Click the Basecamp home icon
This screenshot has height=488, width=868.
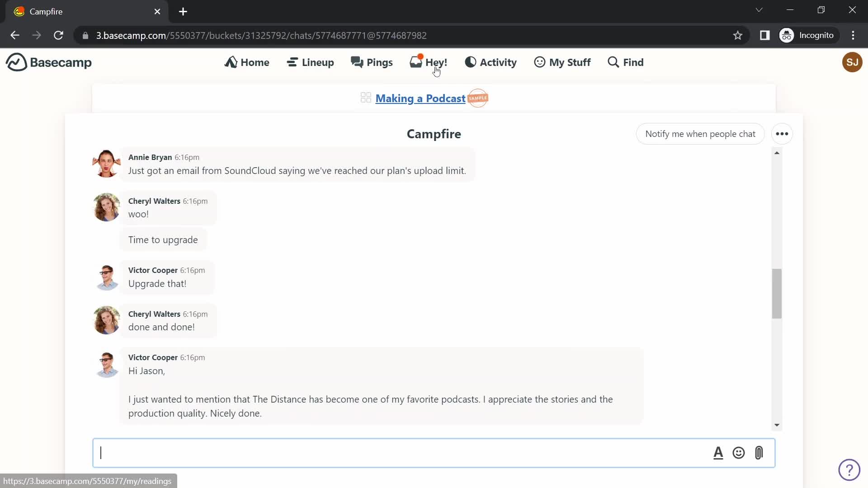click(x=14, y=62)
